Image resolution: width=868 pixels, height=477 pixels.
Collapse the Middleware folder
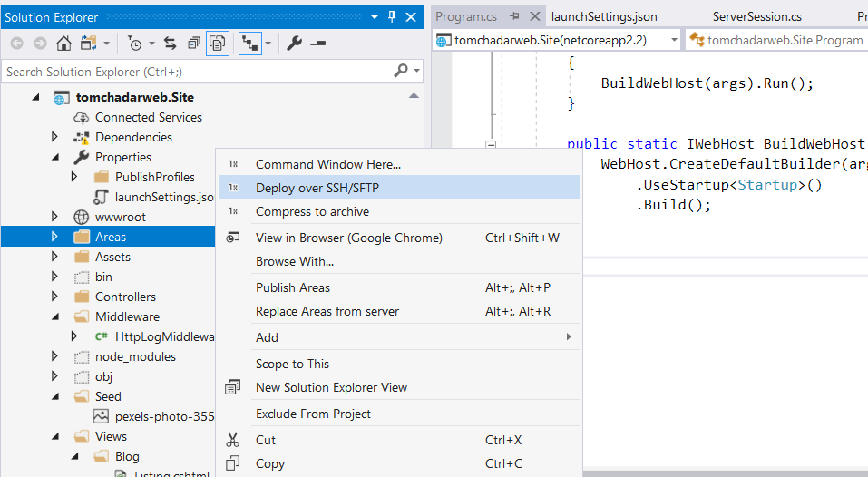[x=55, y=316]
